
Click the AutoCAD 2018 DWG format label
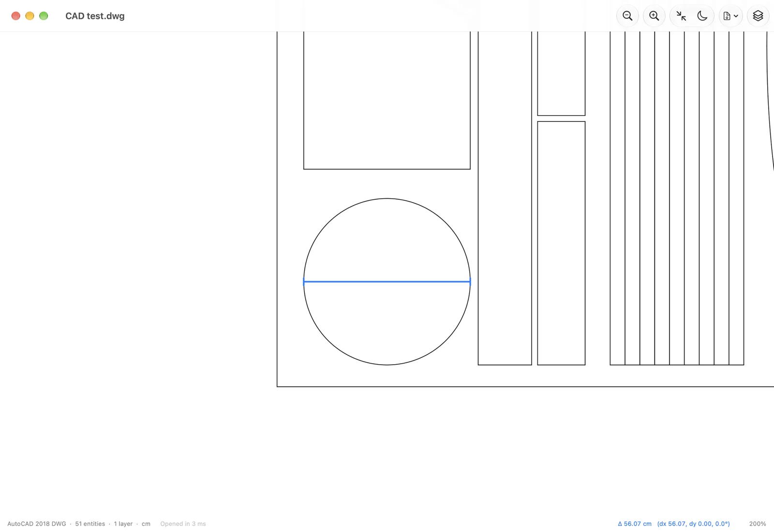(x=37, y=524)
